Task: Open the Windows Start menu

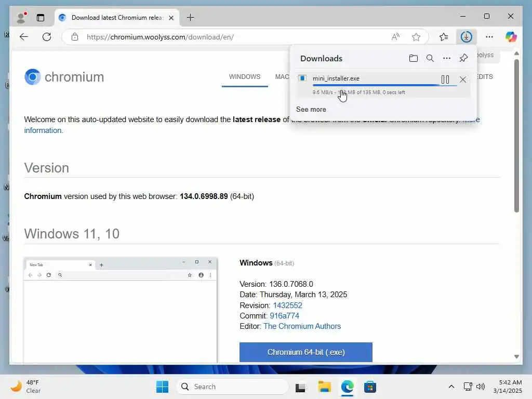Action: (162, 387)
